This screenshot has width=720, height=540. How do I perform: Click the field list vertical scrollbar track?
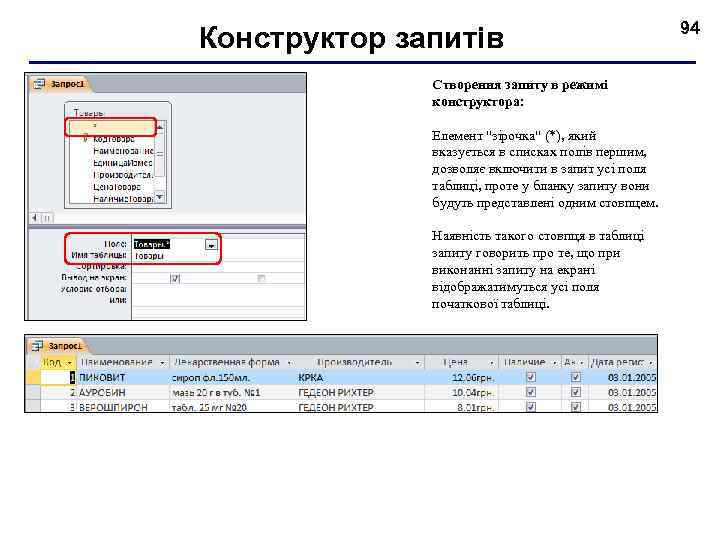point(160,162)
